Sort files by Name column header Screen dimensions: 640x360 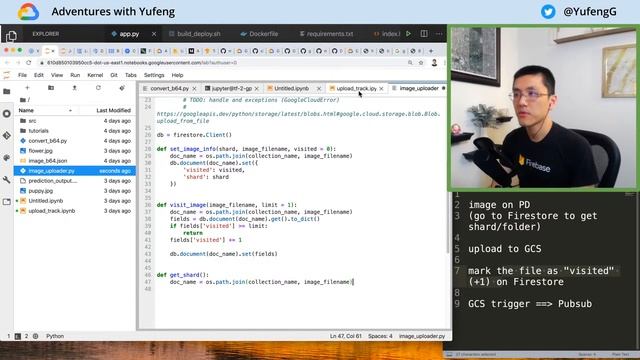tap(26, 111)
